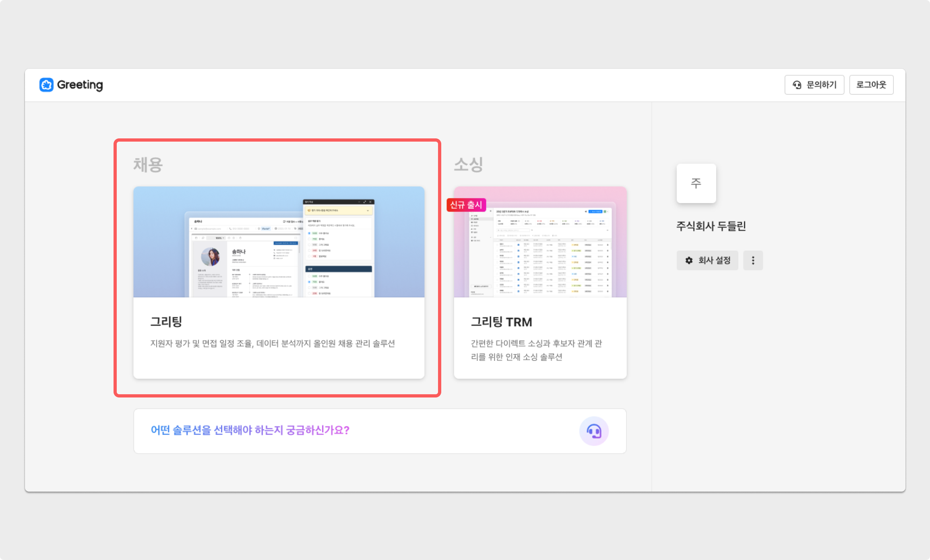Click the 소싱 section heading
Viewport: 930px width, 560px height.
[x=468, y=165]
